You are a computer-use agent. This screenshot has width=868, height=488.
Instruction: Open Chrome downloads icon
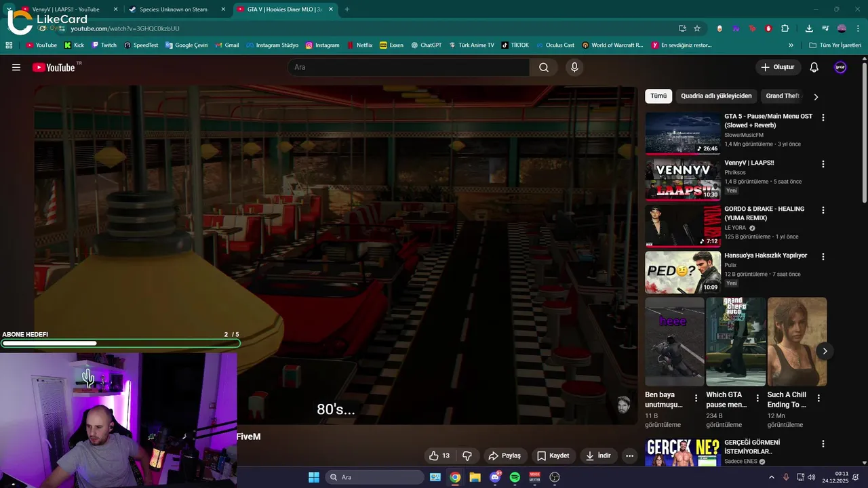click(809, 28)
